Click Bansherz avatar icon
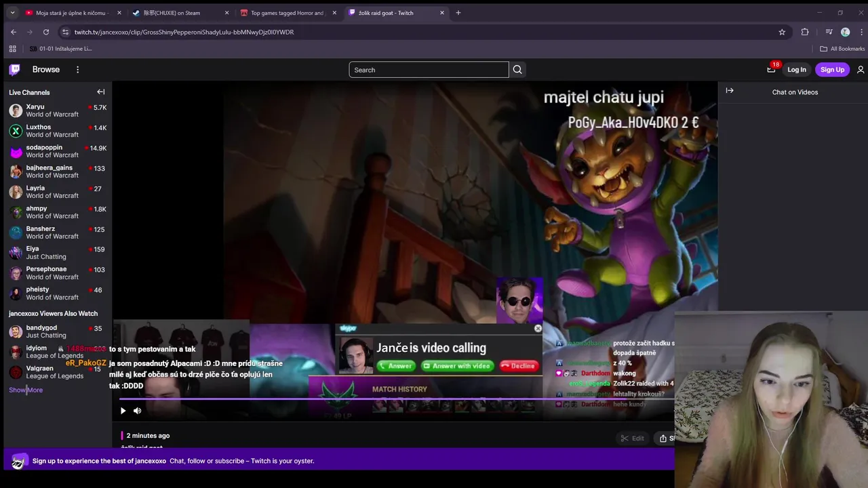 pyautogui.click(x=16, y=232)
